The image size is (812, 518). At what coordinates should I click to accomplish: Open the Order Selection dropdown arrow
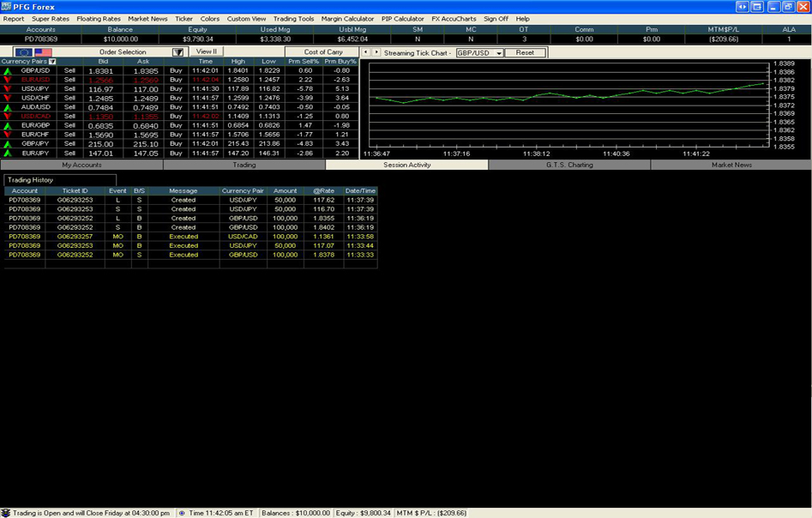pyautogui.click(x=177, y=52)
